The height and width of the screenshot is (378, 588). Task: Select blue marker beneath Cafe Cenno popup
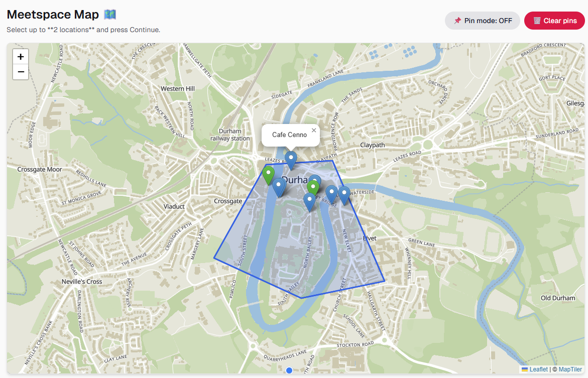[291, 160]
